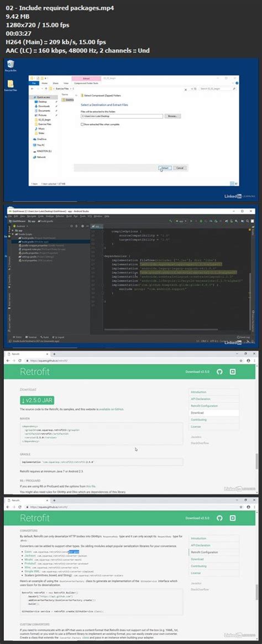Open Contributing on Retrofit Download page sidebar

click(198, 420)
